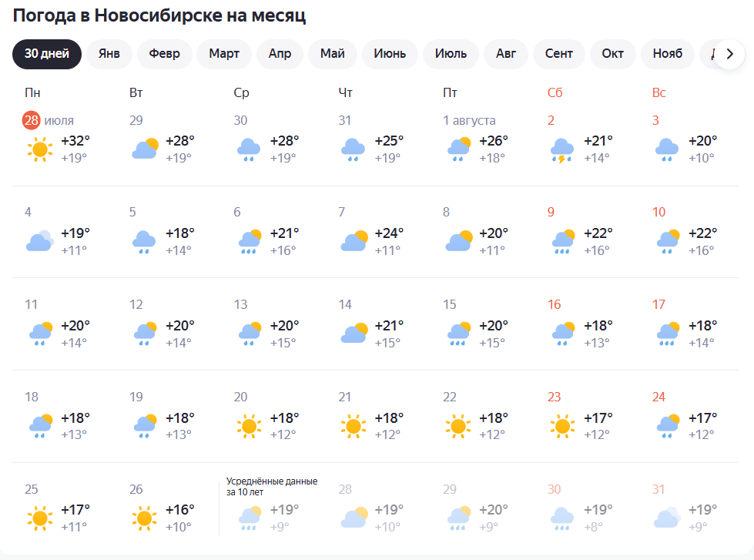Switch to the 30 дней tab
The image size is (754, 560).
tap(47, 54)
